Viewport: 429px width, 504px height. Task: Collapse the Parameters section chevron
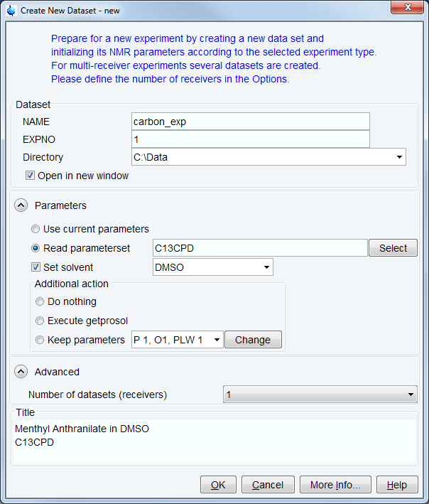[x=21, y=205]
